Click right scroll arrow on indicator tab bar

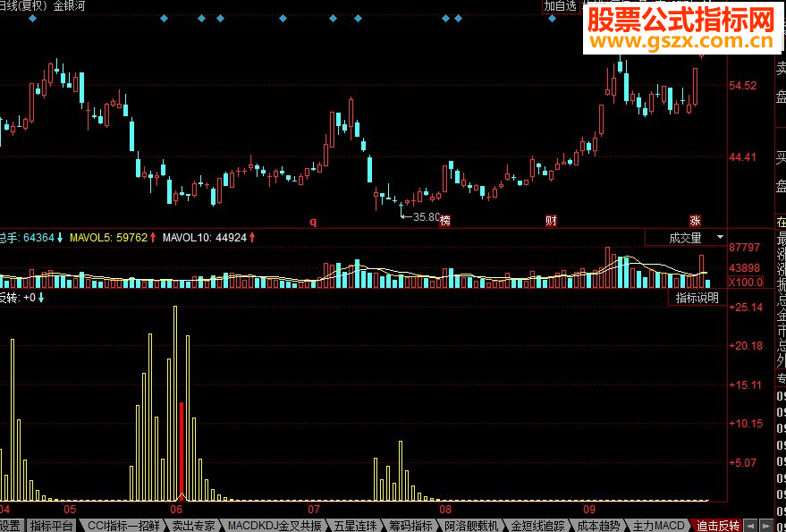[766, 526]
